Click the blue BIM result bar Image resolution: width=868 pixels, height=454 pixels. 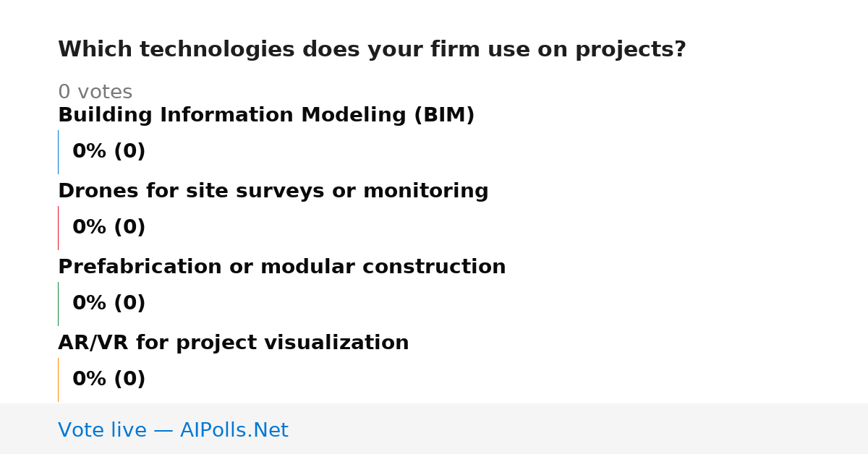[58, 152]
